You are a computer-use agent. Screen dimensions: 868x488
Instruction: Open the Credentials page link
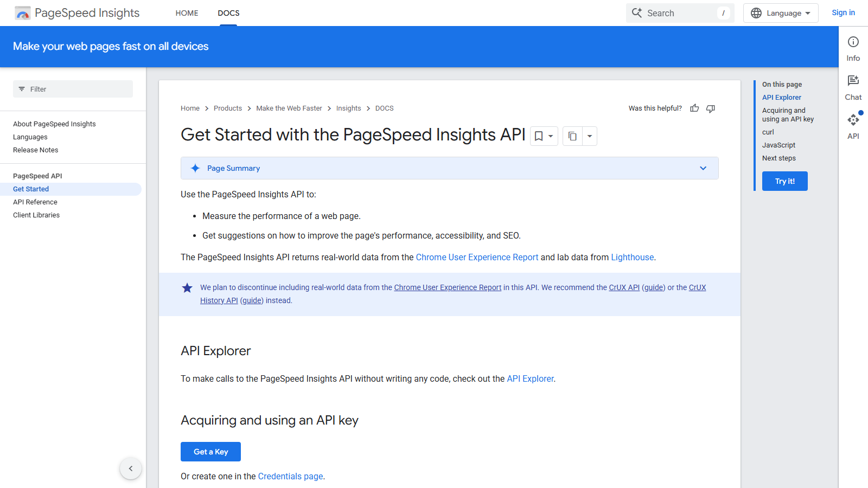[x=290, y=476]
